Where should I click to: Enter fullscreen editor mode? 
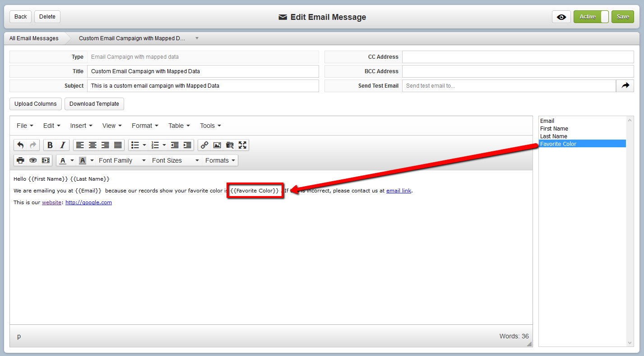pos(242,145)
